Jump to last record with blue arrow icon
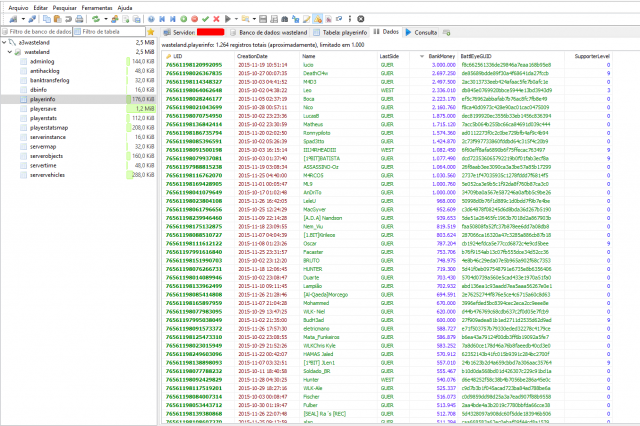 coord(173,19)
